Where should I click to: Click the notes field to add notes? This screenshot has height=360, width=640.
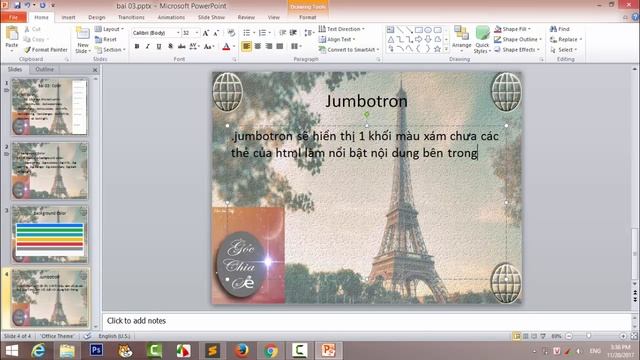point(366,321)
